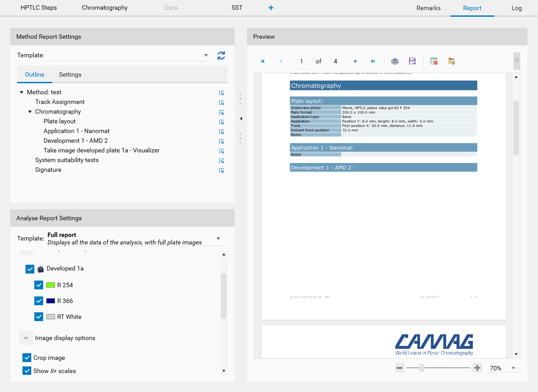538x392 pixels.
Task: Open the Method Report Template dropdown
Action: pos(206,55)
